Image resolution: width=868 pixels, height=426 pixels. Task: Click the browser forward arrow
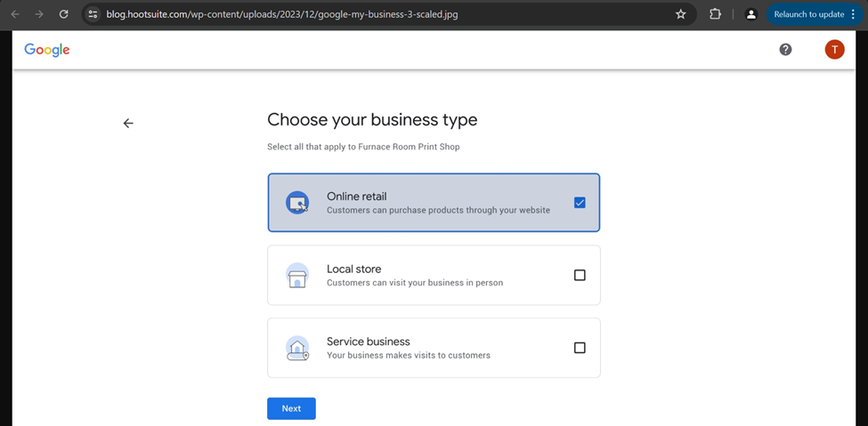39,14
